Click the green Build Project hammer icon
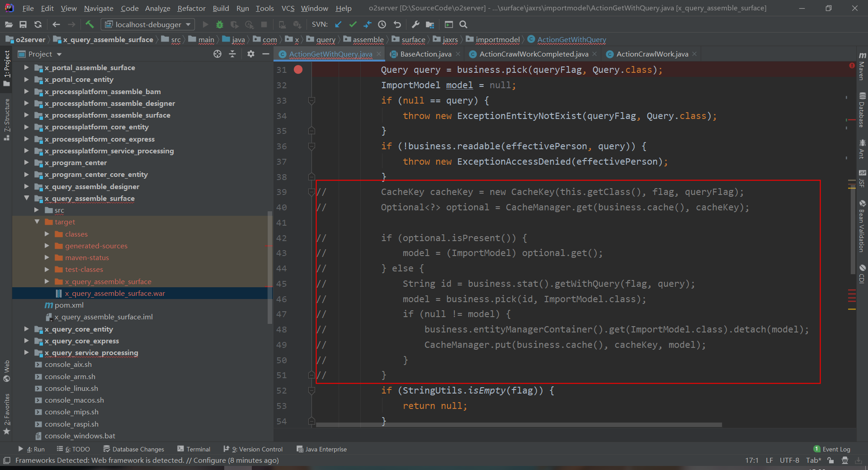 [90, 24]
